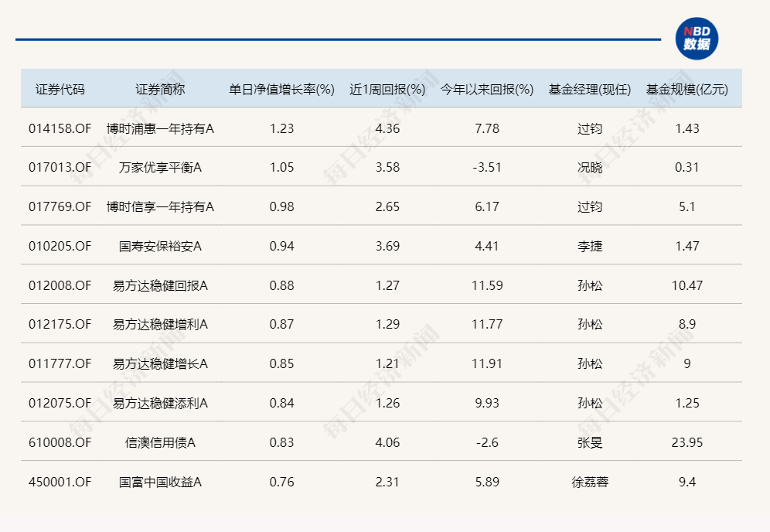Click the 今年以来回报(%) column header
The width and height of the screenshot is (770, 532).
(x=487, y=90)
